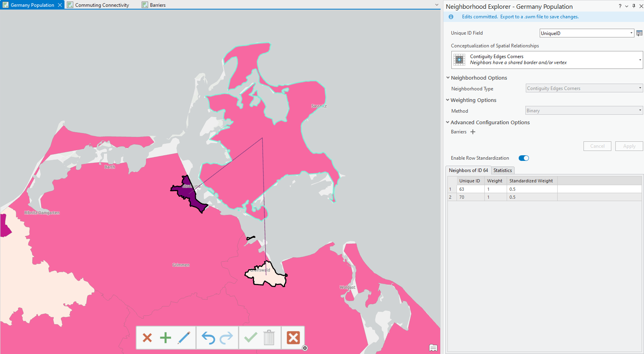Collapse the Advanced Configuration Options section
Viewport: 644px width, 354px height.
[448, 122]
